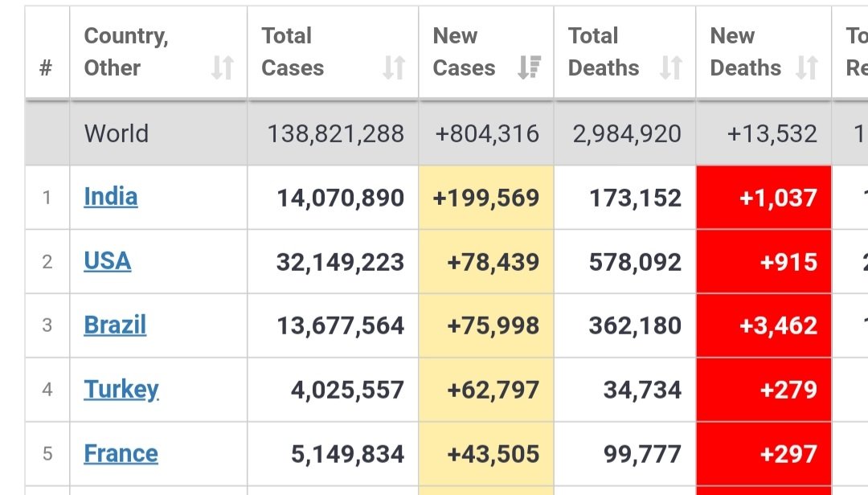Open the Turkey country link
This screenshot has height=495, width=868.
[121, 390]
